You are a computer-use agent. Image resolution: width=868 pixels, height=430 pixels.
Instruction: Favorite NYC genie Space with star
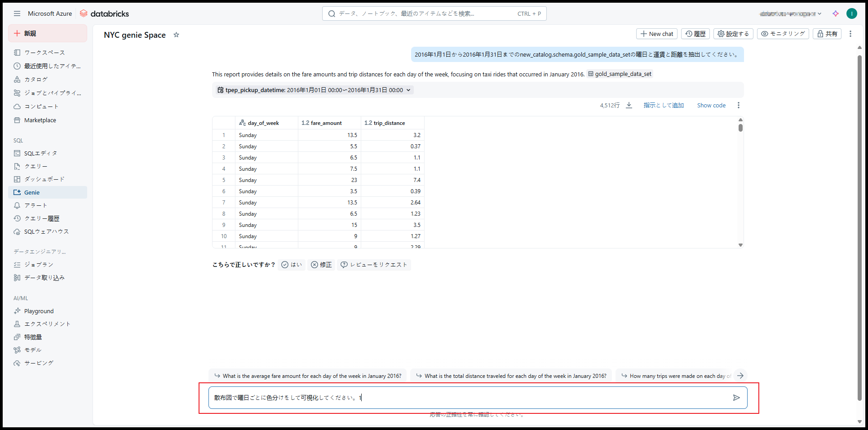click(177, 35)
